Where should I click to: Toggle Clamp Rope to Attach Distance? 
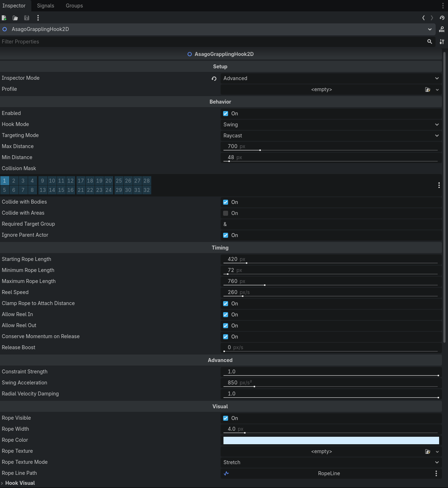coord(226,304)
